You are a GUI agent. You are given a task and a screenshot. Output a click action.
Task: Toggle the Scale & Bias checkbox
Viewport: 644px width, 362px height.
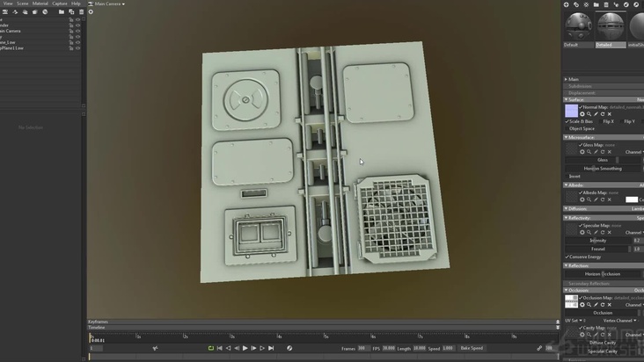tap(567, 121)
